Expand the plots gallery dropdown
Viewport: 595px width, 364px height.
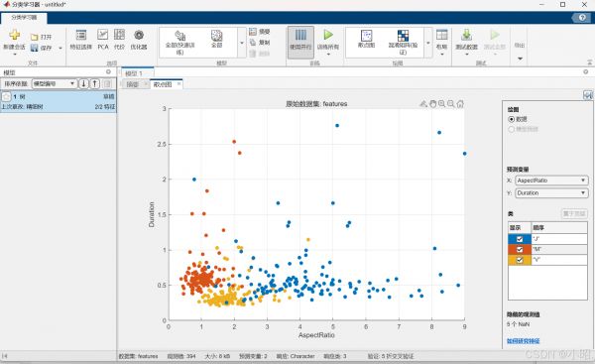tap(428, 43)
